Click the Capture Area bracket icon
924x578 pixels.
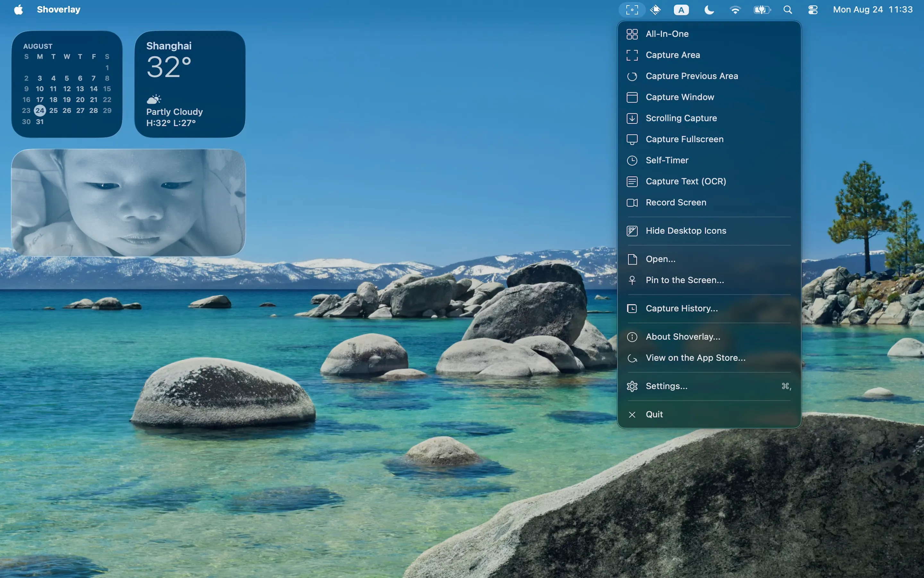(x=632, y=55)
